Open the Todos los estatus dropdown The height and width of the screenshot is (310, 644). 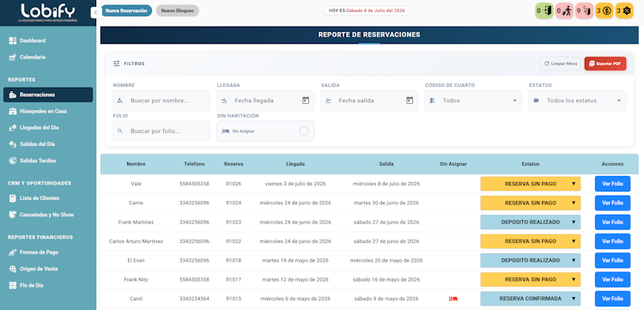click(578, 100)
